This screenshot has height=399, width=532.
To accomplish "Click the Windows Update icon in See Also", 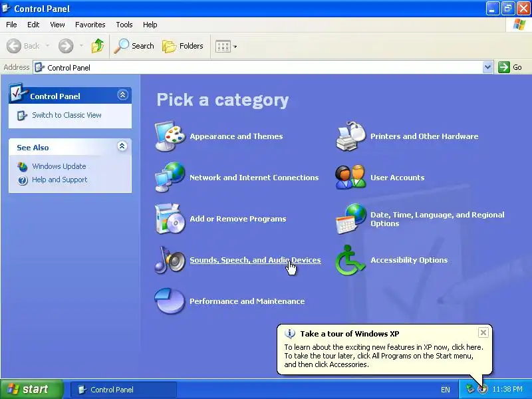I will (23, 166).
